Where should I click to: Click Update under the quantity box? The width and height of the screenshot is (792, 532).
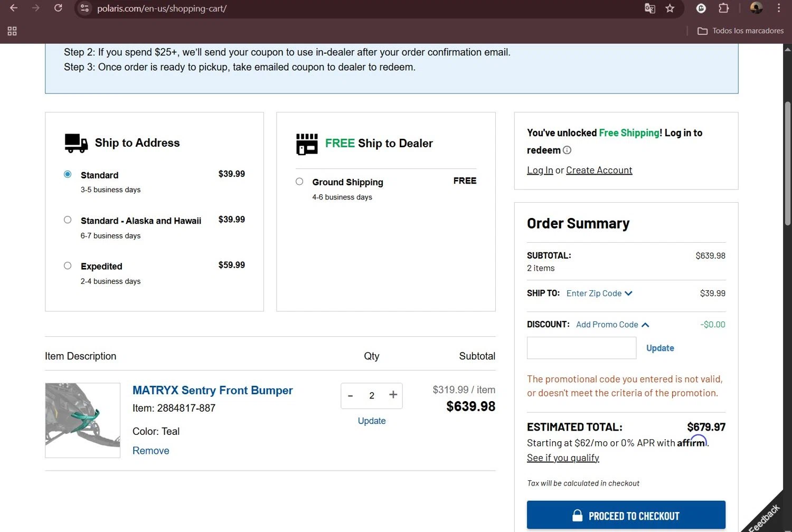point(372,421)
